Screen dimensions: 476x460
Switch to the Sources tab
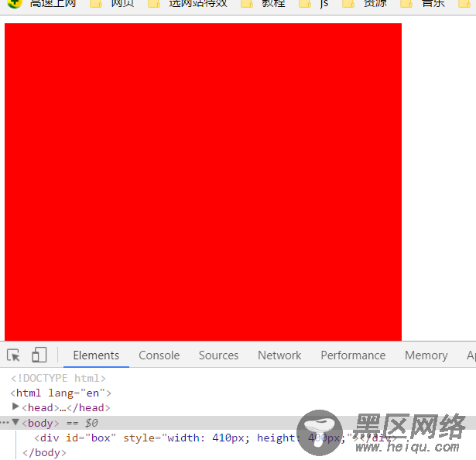pos(218,355)
